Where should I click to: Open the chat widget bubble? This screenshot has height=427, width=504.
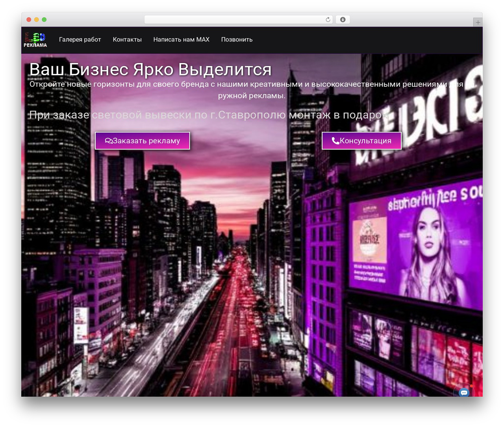pyautogui.click(x=464, y=392)
